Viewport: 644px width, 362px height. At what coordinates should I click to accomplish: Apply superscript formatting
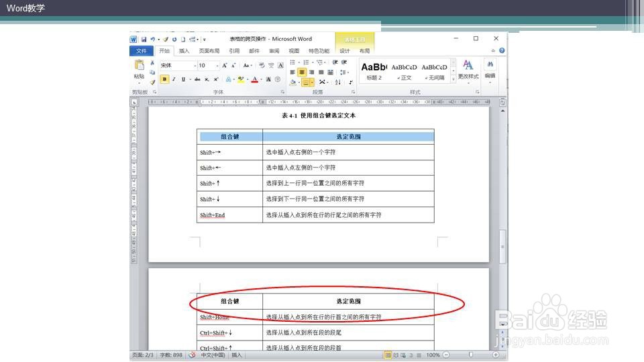(215, 79)
